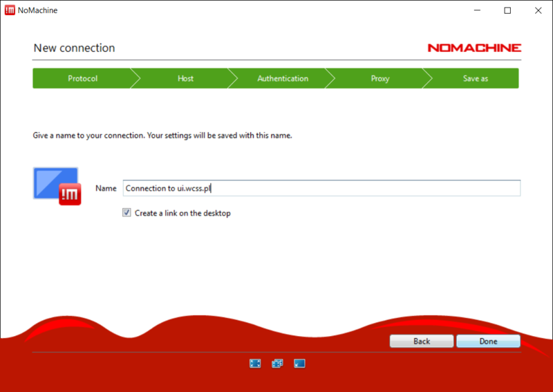Image resolution: width=553 pixels, height=392 pixels.
Task: Go to the Protocol step
Action: [x=82, y=79]
